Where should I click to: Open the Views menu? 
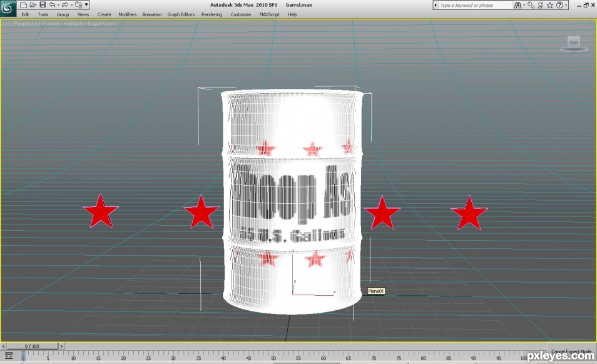[x=83, y=14]
